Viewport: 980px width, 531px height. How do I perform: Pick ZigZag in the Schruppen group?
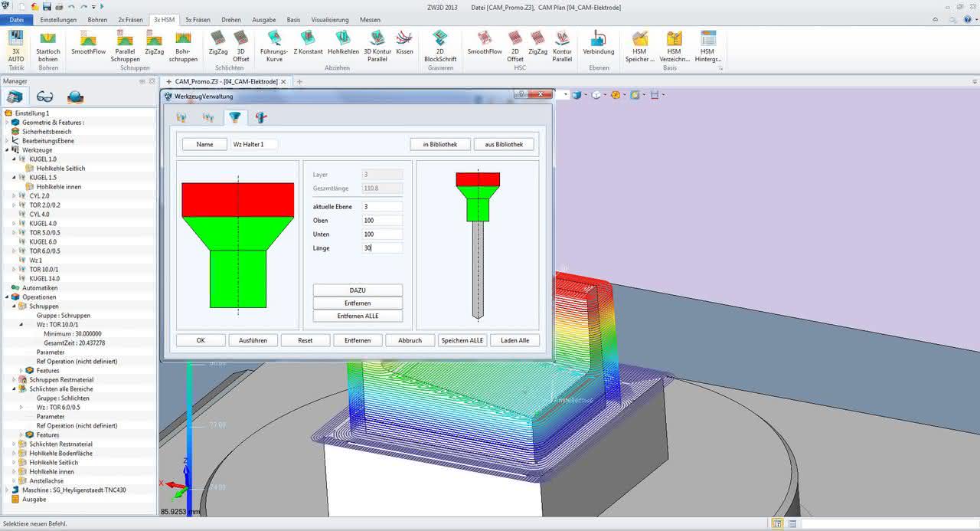[x=155, y=44]
